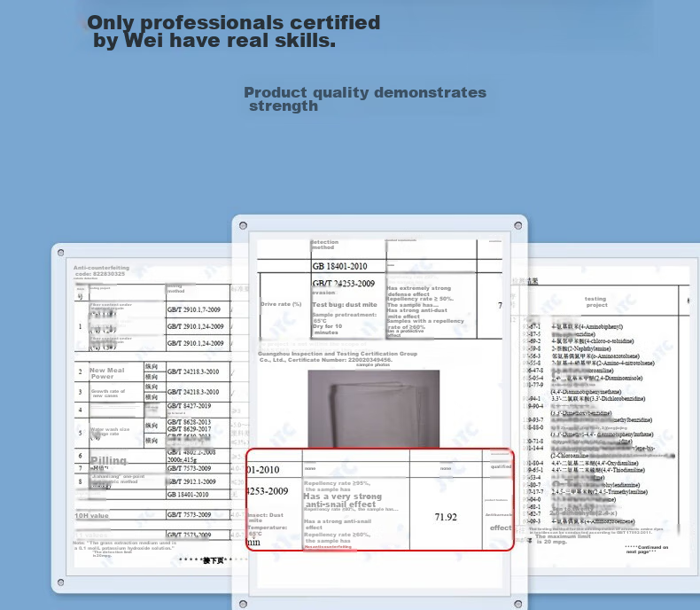Select the GB/T 8628-2013 standard text
Viewport: 700px width, 610px height.
[x=189, y=422]
